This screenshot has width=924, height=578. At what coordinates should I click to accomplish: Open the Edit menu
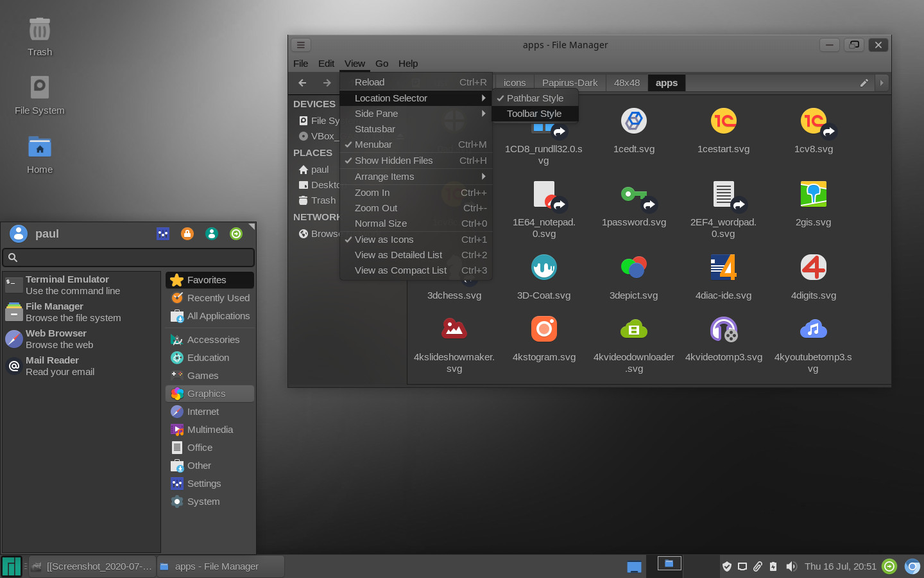[327, 64]
